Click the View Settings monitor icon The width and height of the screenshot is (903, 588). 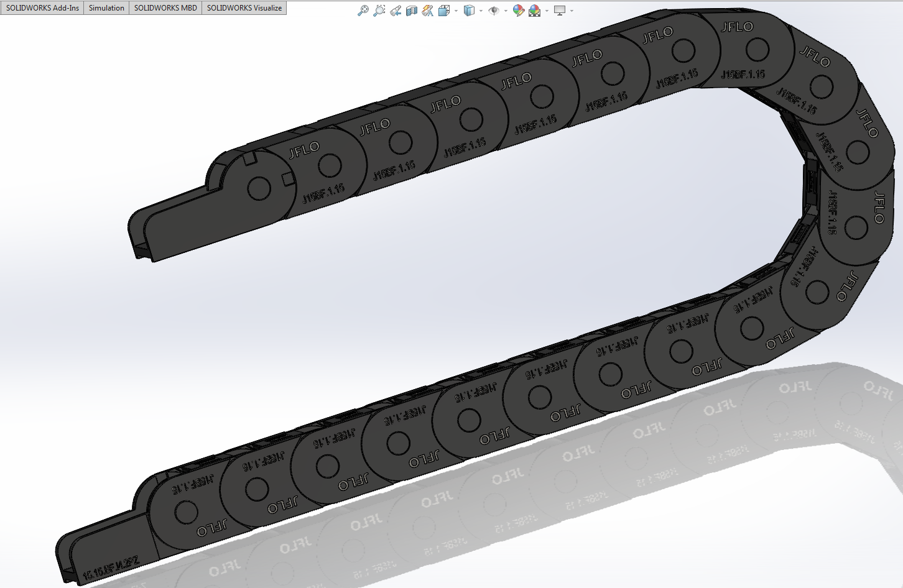tap(560, 11)
